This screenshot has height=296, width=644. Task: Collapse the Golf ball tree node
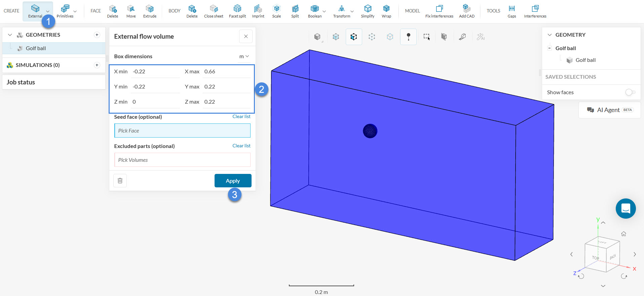click(x=550, y=48)
